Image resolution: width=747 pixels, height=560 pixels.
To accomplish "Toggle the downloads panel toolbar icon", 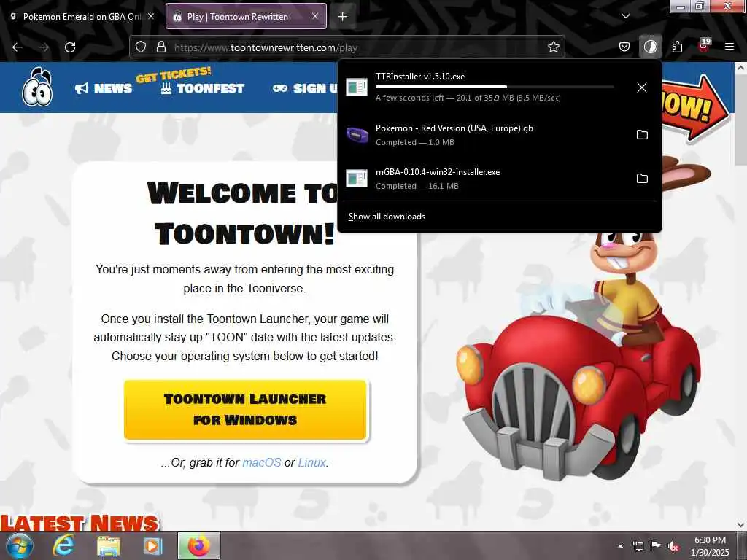I will 650,47.
